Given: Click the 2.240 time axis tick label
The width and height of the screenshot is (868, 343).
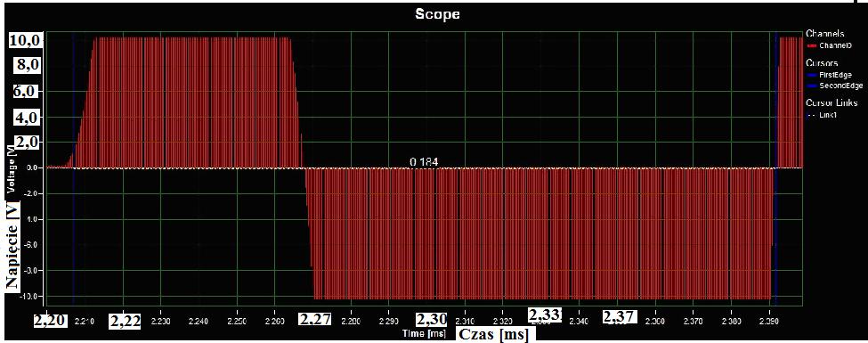Looking at the screenshot, I should (x=199, y=321).
